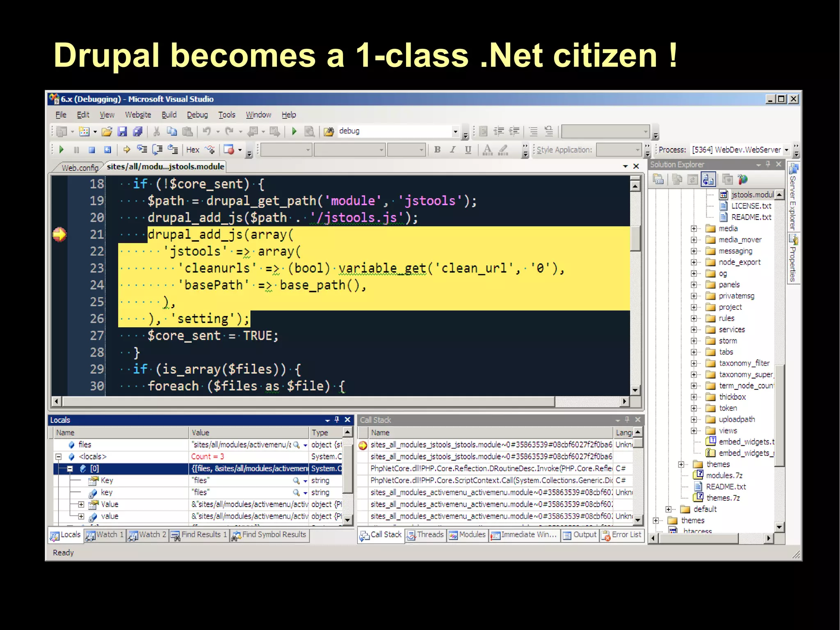Open the Process dropdown showing WebDev.WebServer
The height and width of the screenshot is (630, 840).
coord(786,150)
